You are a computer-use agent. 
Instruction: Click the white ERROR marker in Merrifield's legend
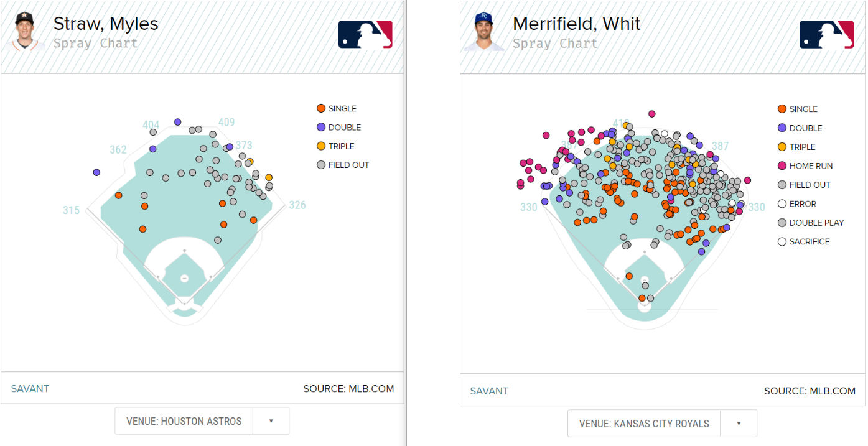(782, 204)
